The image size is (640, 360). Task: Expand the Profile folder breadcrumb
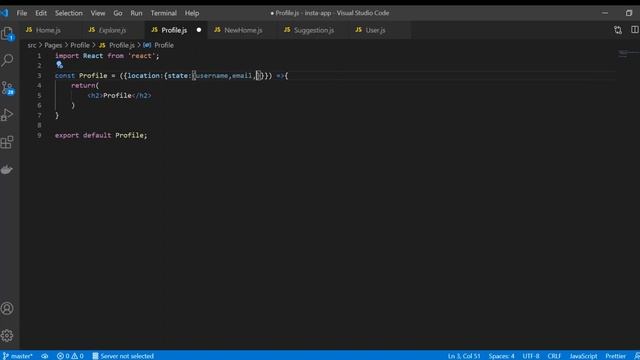coord(80,45)
